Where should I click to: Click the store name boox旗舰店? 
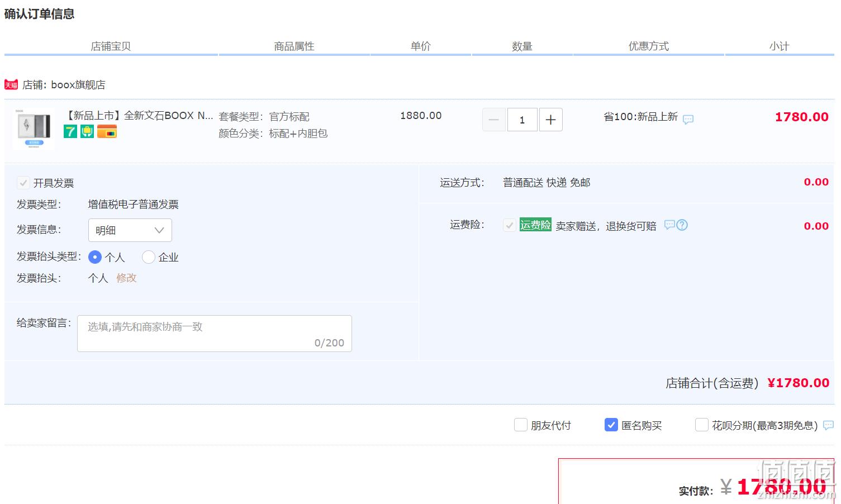[78, 85]
